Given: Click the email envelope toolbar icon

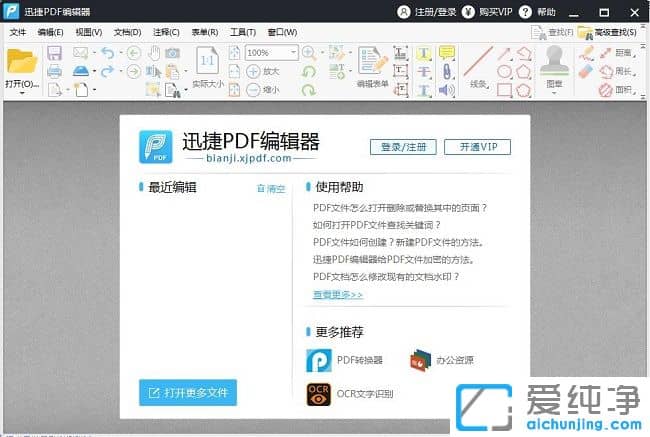Looking at the screenshot, I should click(x=80, y=53).
